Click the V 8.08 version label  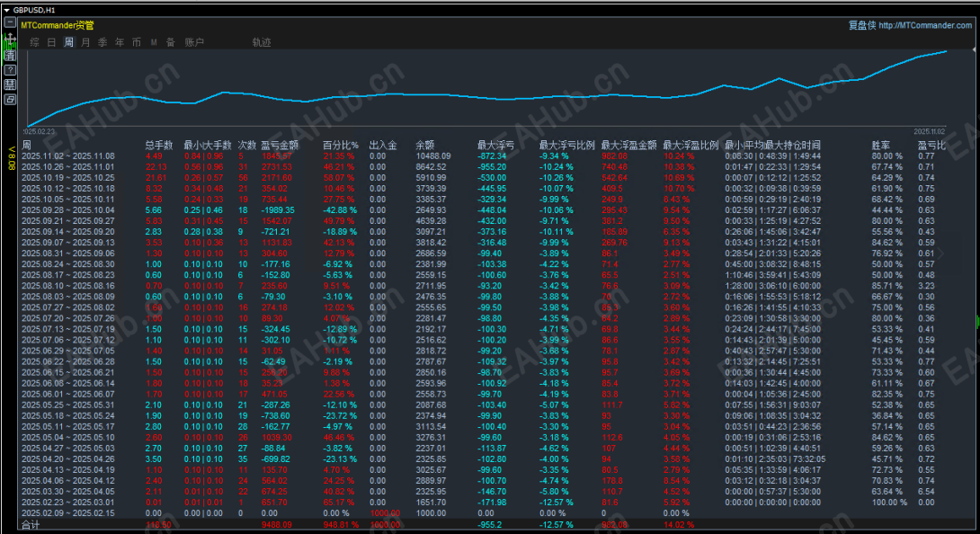coord(11,158)
